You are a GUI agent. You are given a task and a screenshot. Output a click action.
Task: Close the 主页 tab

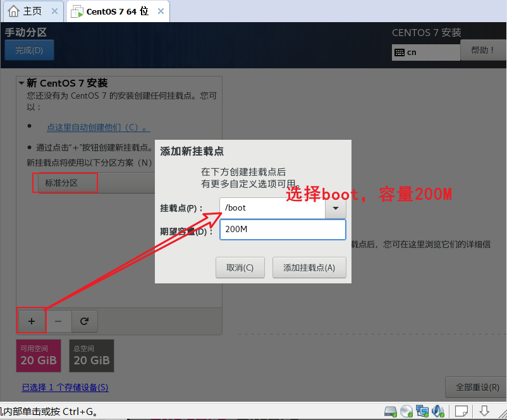54,11
